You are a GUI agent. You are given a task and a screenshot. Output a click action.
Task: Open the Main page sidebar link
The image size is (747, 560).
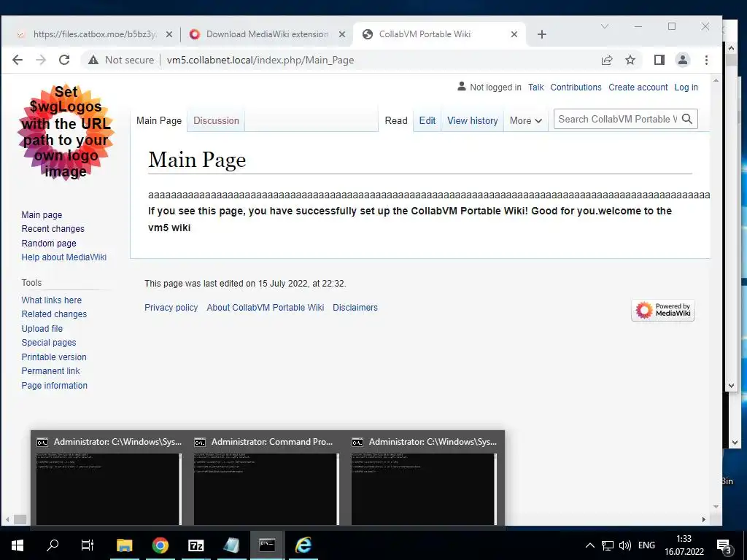42,215
